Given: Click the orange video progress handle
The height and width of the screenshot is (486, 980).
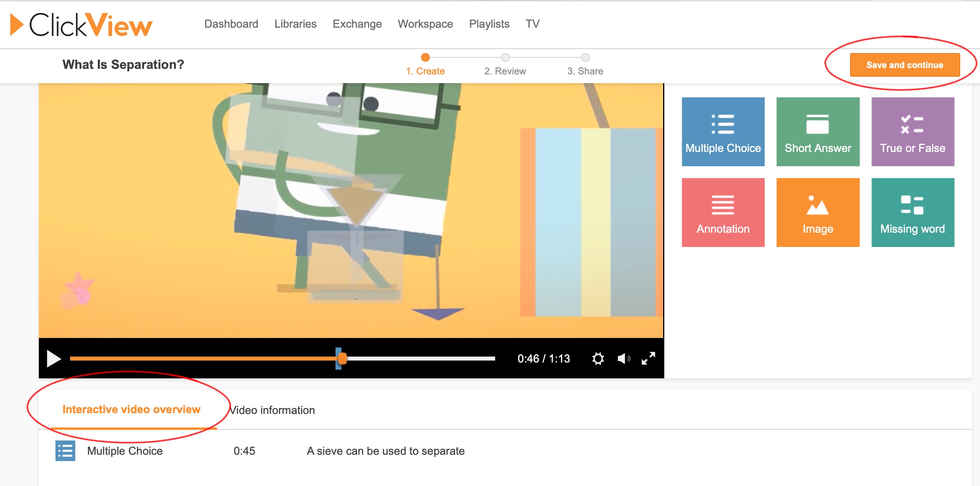Looking at the screenshot, I should click(x=343, y=359).
